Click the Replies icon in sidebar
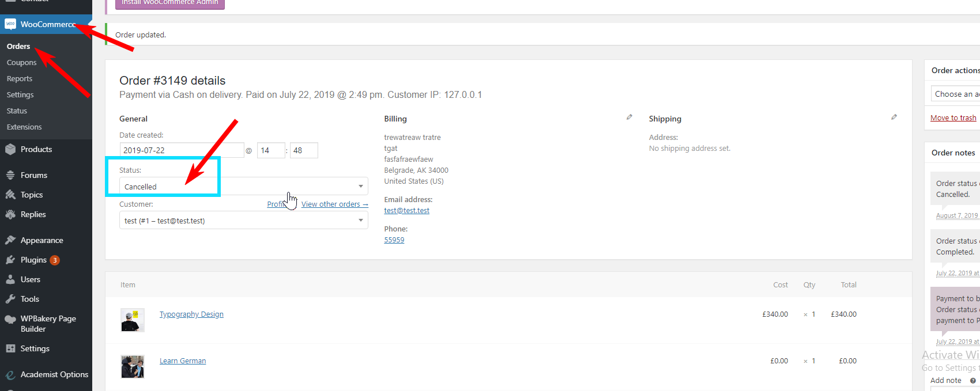 click(10, 214)
